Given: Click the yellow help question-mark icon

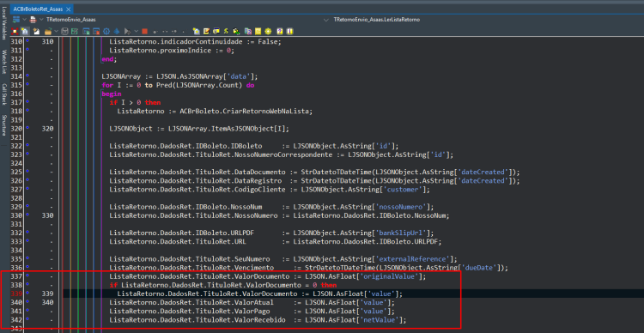Looking at the screenshot, I should click(280, 31).
